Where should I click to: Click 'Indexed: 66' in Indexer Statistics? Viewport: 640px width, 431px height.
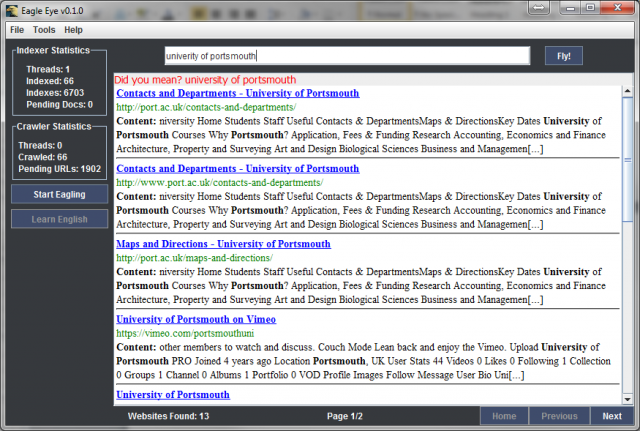coord(50,81)
